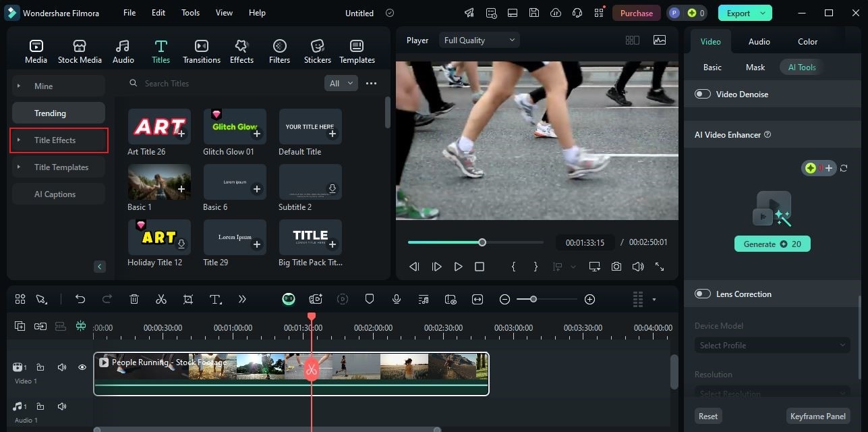Viewport: 868px width, 432px height.
Task: Open cloud upload icon in title bar
Action: pos(556,13)
